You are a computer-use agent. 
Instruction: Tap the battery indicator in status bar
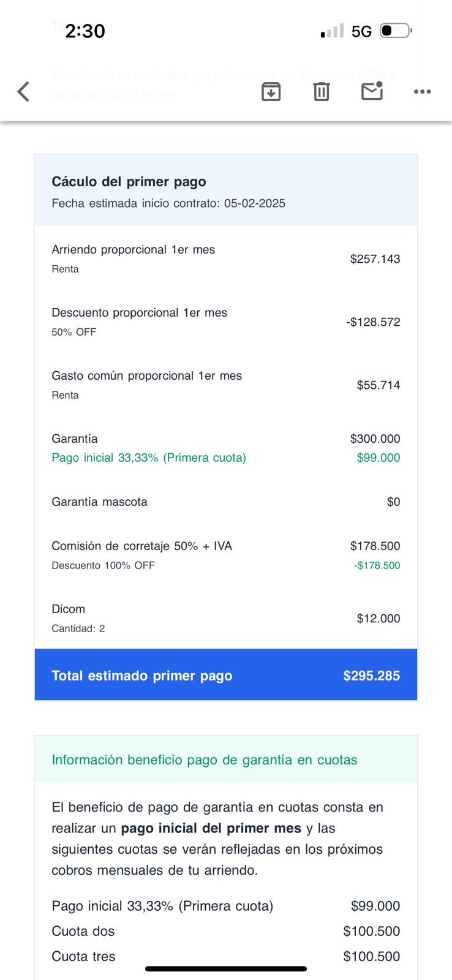coord(396,31)
